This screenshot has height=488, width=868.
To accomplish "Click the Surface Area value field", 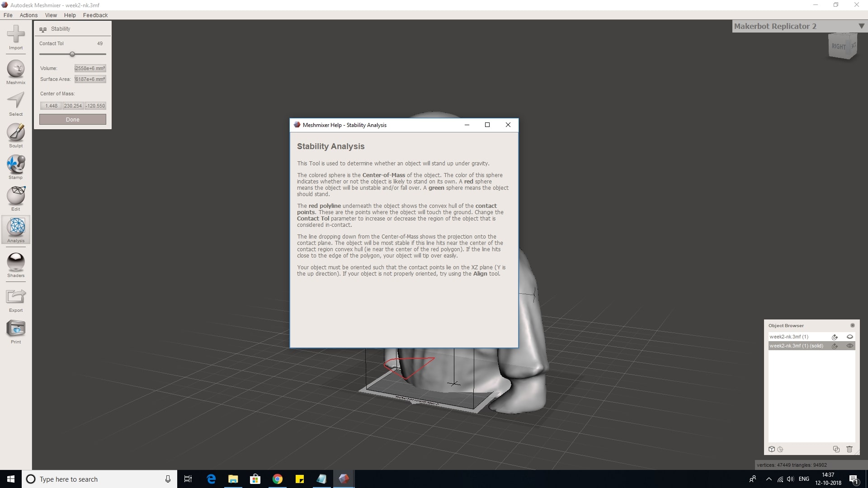I will point(90,79).
